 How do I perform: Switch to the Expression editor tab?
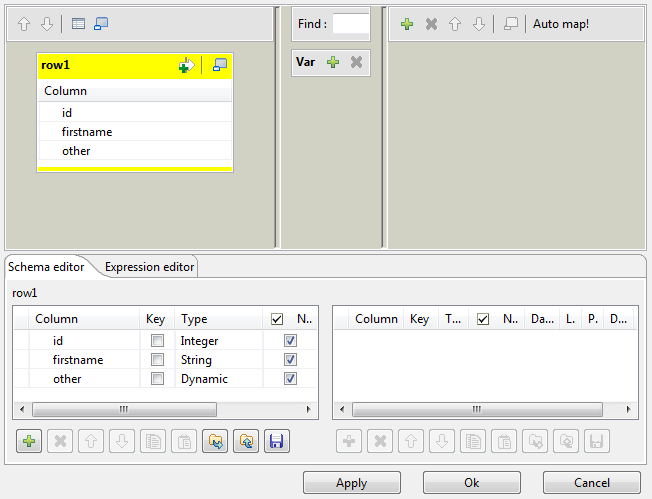pyautogui.click(x=149, y=267)
